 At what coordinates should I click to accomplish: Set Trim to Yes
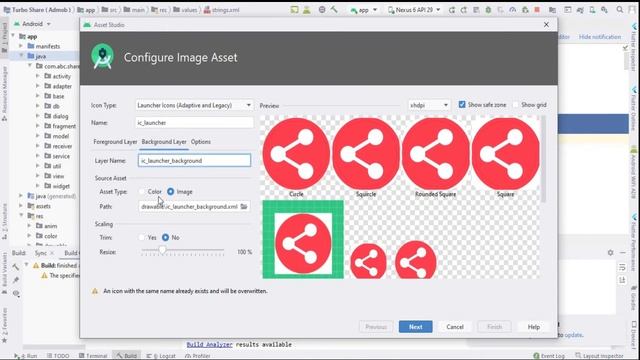[142, 238]
